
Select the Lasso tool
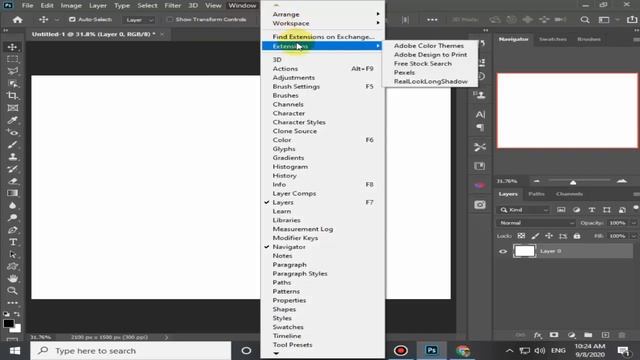tap(12, 71)
